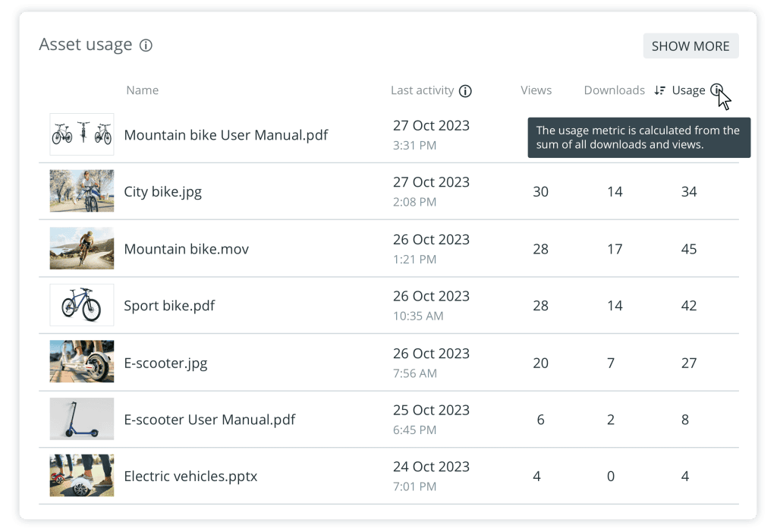Viewport: 777px width, 532px height.
Task: Open the Asset usage info icon
Action: (x=146, y=45)
